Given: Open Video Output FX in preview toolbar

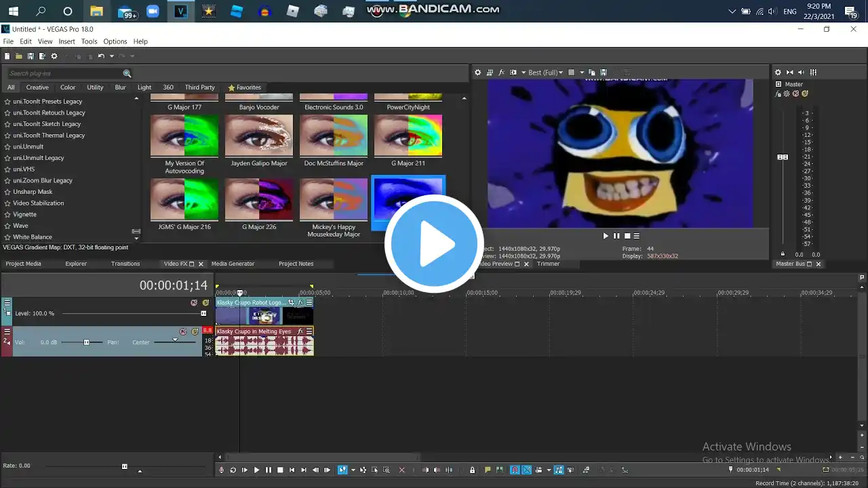Looking at the screenshot, I should click(x=502, y=73).
